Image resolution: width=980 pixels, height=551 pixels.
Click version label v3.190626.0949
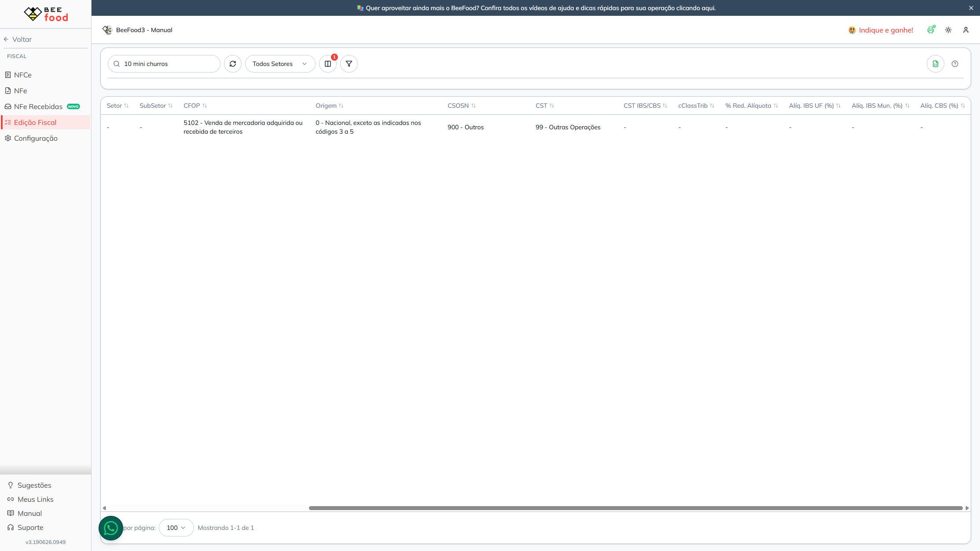tap(45, 542)
